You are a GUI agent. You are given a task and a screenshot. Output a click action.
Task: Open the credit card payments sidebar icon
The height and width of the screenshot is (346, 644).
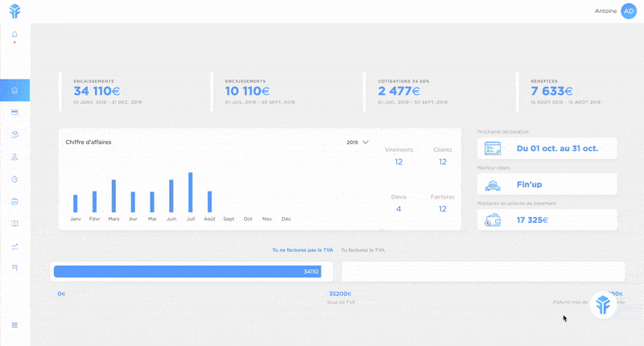(14, 112)
